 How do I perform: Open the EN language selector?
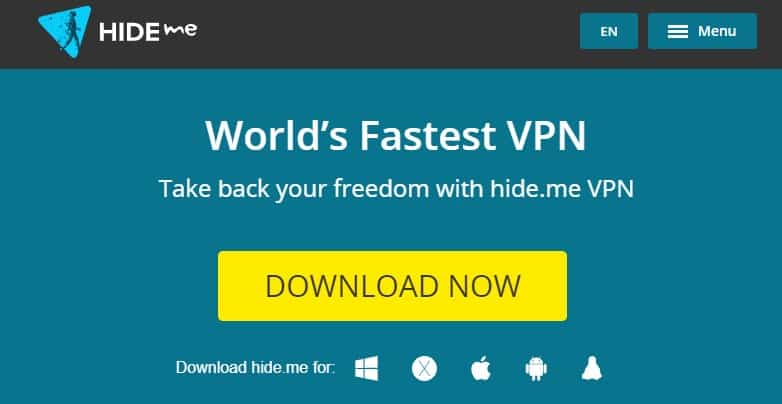pos(609,31)
